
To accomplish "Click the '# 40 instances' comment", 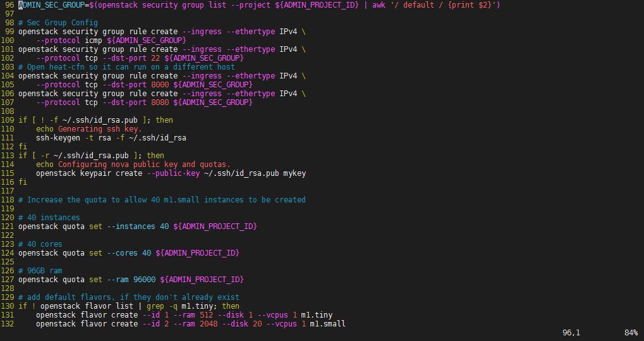I will point(49,217).
